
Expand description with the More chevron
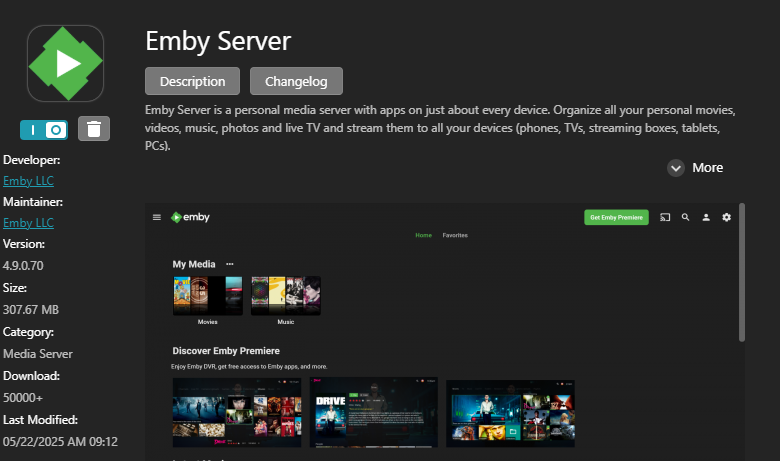676,168
